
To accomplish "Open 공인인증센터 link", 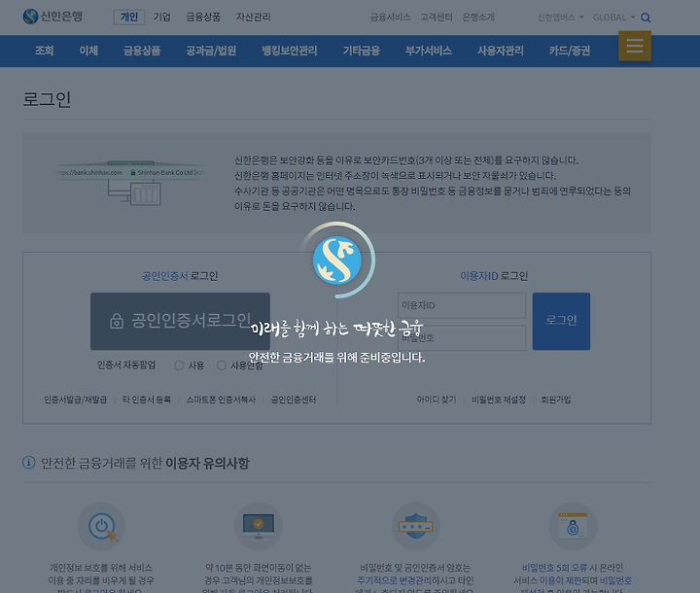I will [x=294, y=400].
